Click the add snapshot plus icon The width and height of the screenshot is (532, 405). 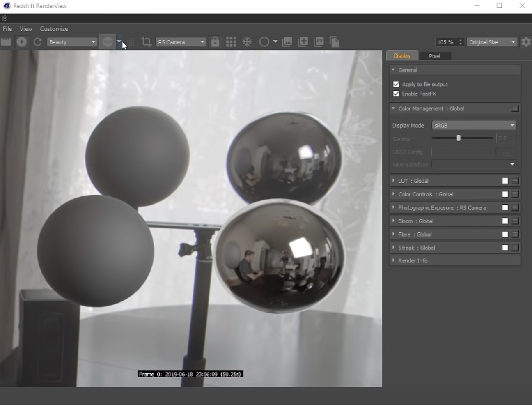(303, 42)
